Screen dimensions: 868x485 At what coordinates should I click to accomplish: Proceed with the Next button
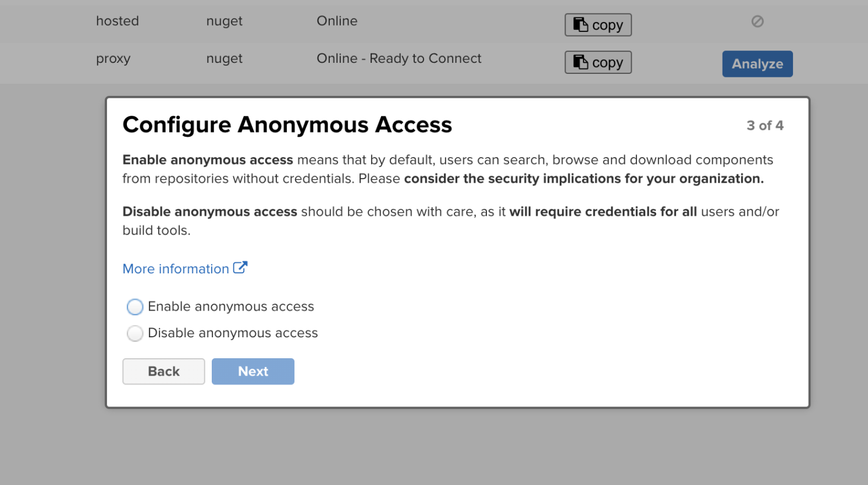coord(253,372)
